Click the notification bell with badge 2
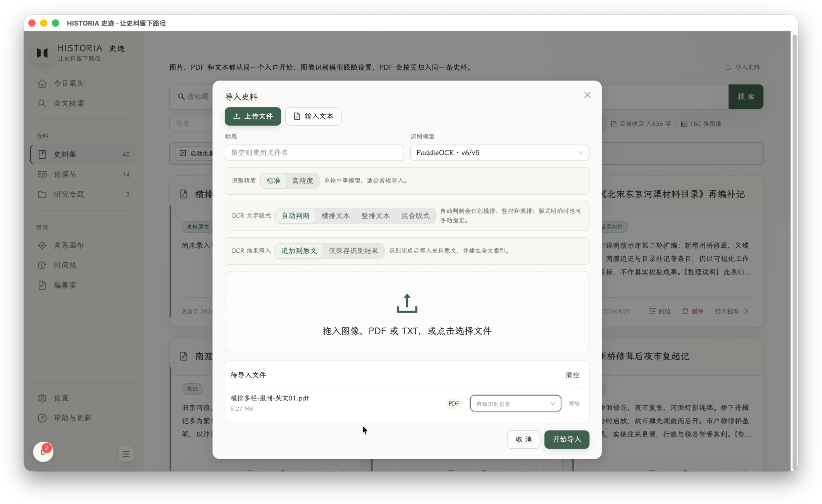 43,452
